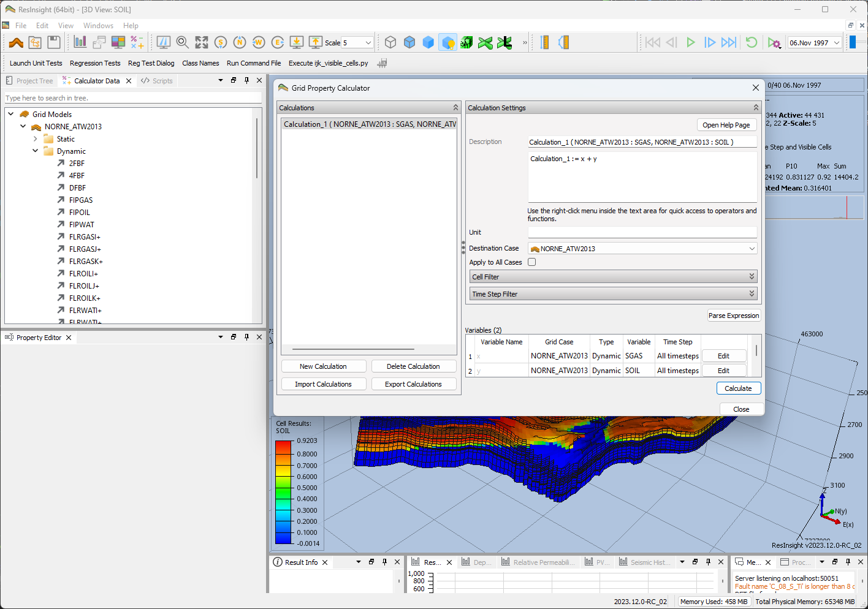Click the expression text area with x + y
This screenshot has height=609, width=868.
coord(642,177)
